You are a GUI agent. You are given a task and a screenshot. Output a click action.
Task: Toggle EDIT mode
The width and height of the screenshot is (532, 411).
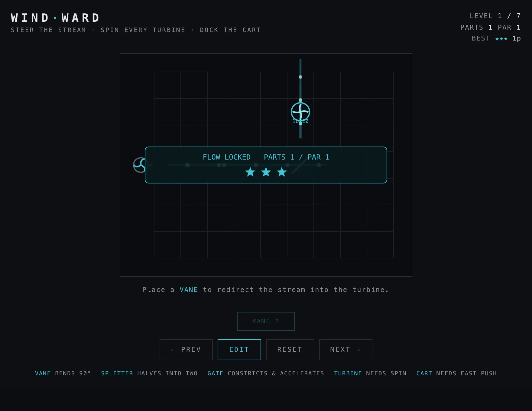click(x=239, y=350)
